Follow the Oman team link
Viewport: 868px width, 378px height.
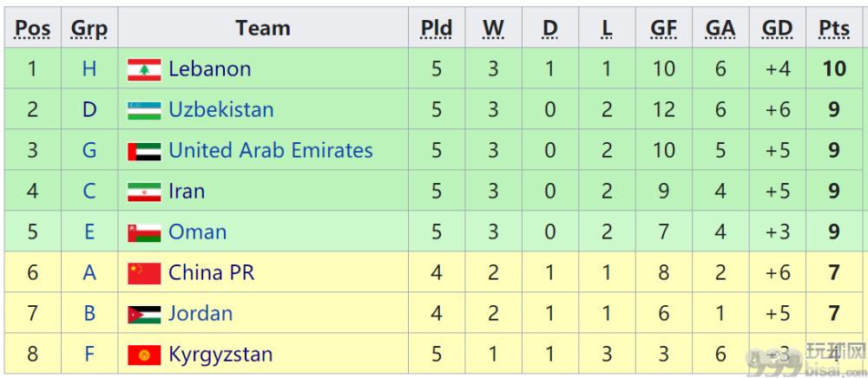(197, 231)
